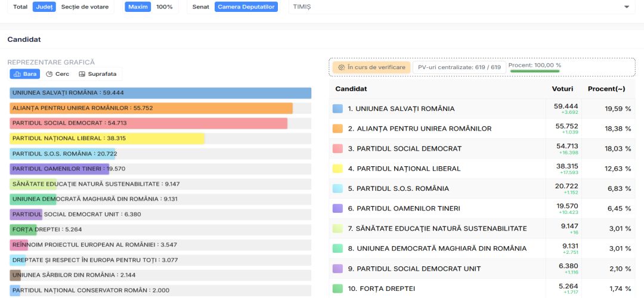
Task: Open the TIMIȘ county dropdown
Action: coord(462,7)
